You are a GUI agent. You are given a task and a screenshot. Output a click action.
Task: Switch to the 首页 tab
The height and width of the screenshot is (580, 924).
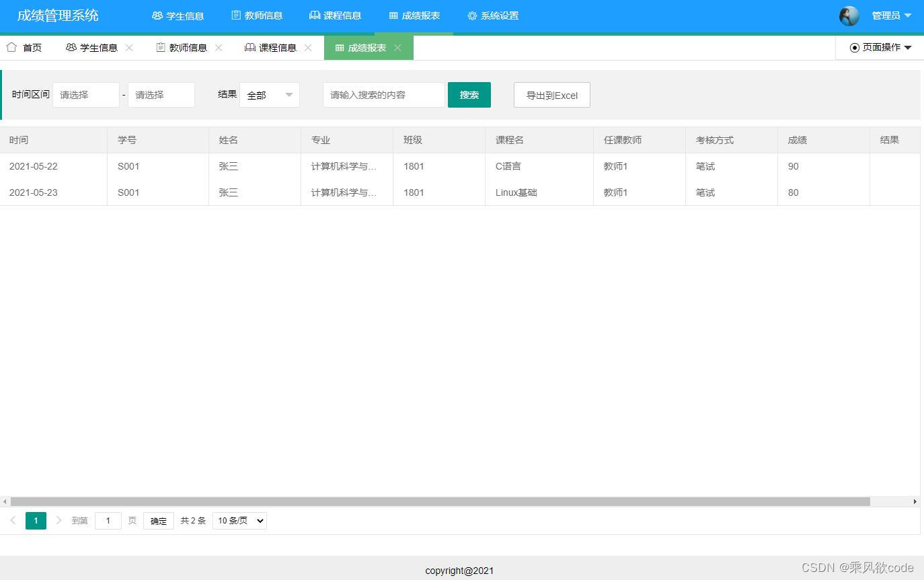(32, 47)
